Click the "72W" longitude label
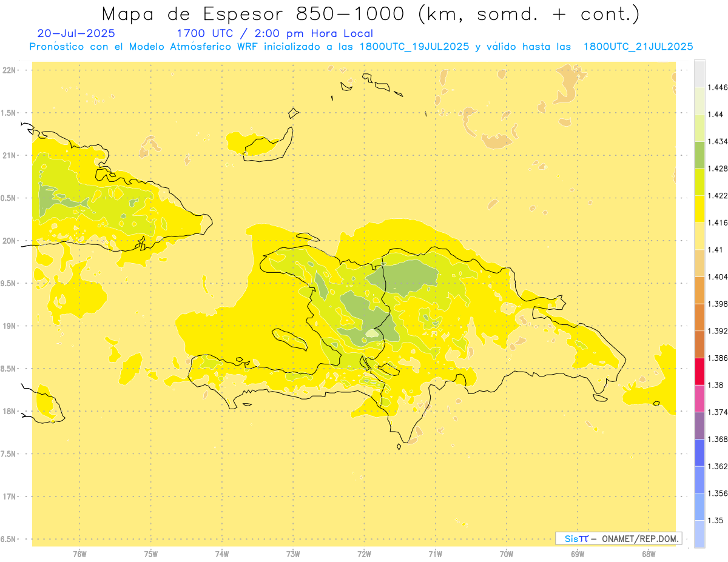The image size is (728, 562). [x=364, y=554]
